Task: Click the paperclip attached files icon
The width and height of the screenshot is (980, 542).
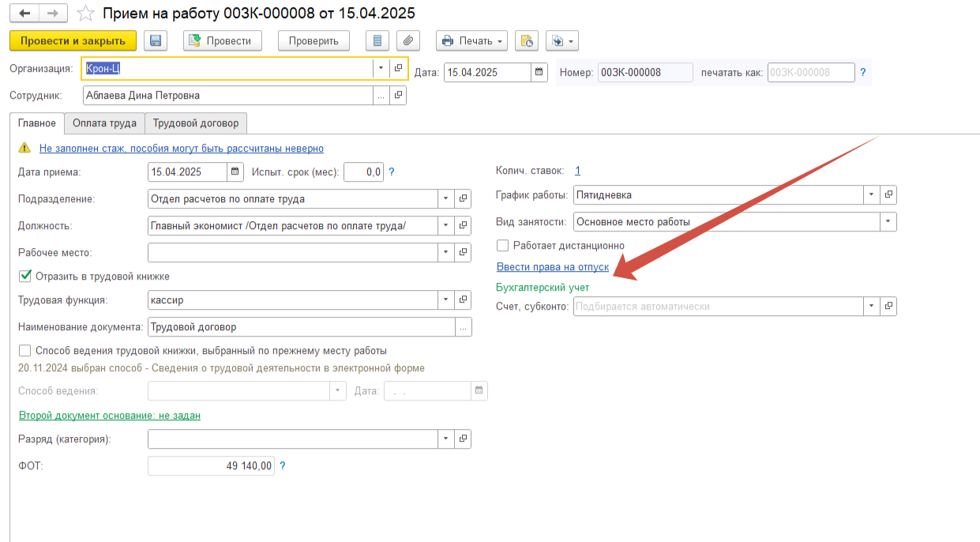Action: (x=407, y=41)
